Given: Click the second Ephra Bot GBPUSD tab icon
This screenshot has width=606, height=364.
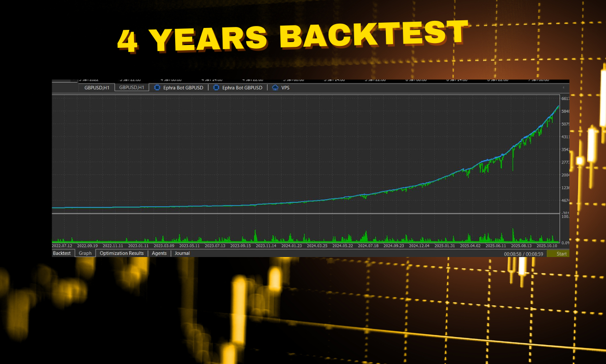Looking at the screenshot, I should tap(216, 88).
